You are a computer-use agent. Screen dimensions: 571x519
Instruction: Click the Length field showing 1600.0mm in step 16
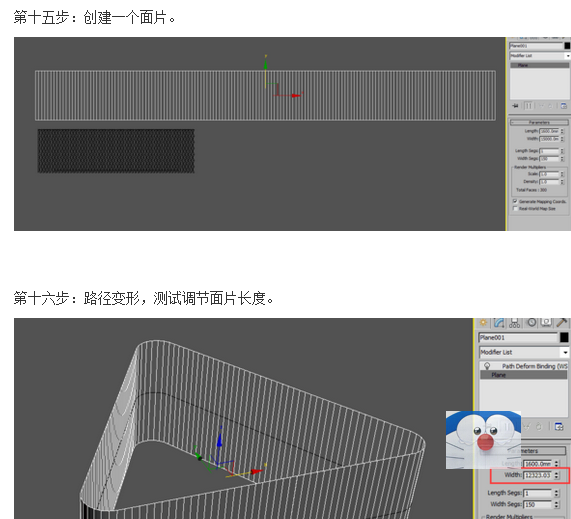click(538, 464)
